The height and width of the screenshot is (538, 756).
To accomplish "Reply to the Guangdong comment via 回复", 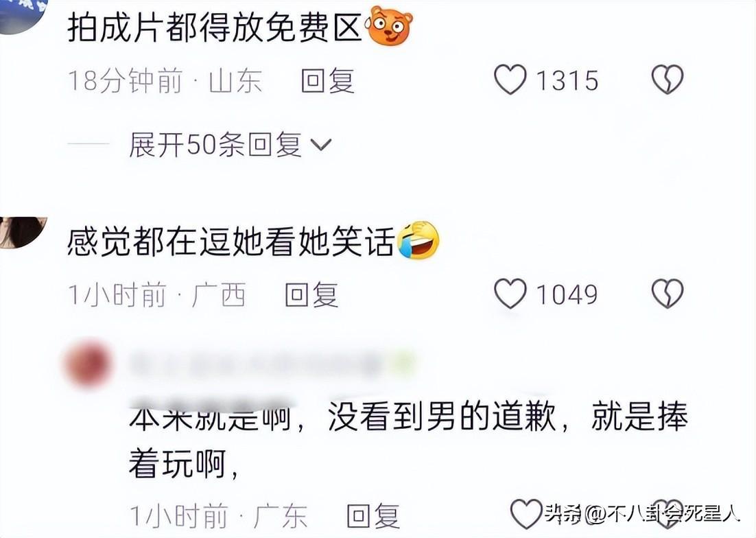I will click(373, 515).
